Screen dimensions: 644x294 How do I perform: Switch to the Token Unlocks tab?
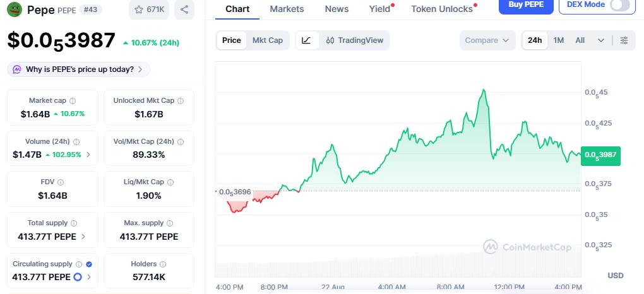click(x=442, y=9)
